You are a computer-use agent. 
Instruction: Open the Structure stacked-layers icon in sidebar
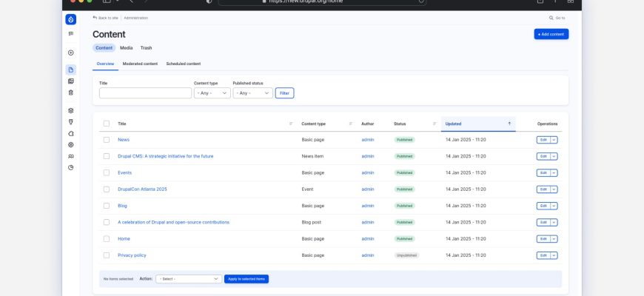click(71, 110)
